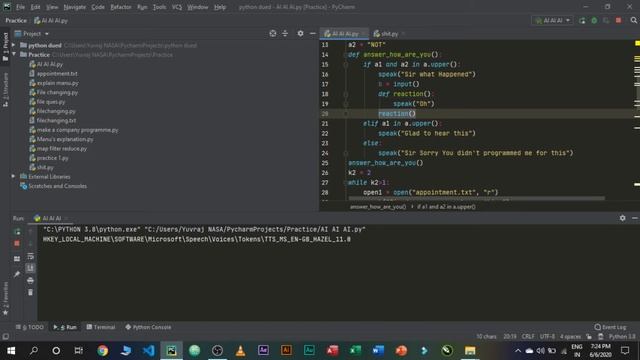Open explain manu.py file
The height and width of the screenshot is (360, 640).
tap(53, 83)
